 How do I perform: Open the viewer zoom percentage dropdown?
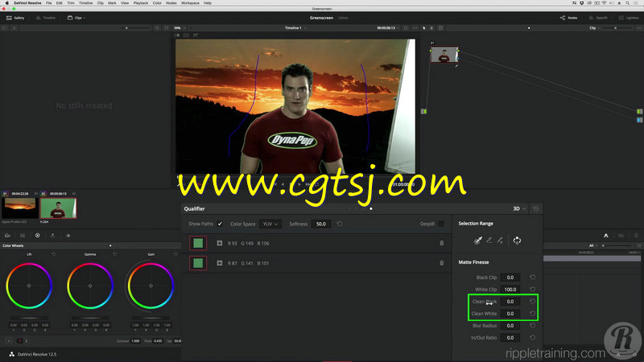tap(180, 28)
